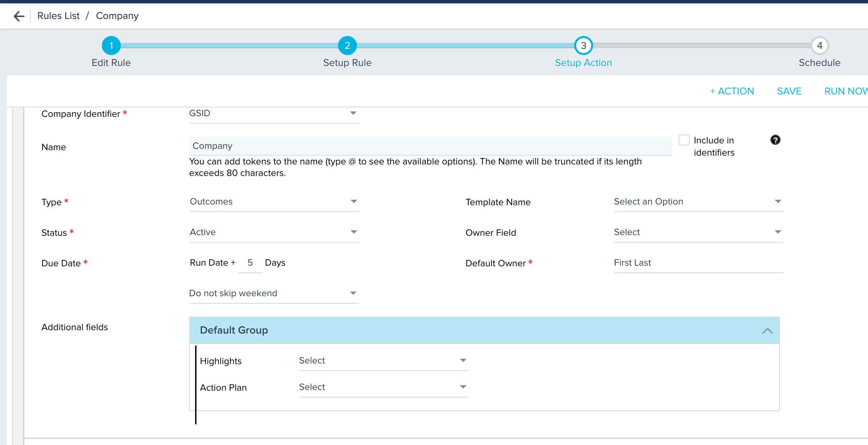
Task: Open the Highlights Select dropdown
Action: pos(383,361)
